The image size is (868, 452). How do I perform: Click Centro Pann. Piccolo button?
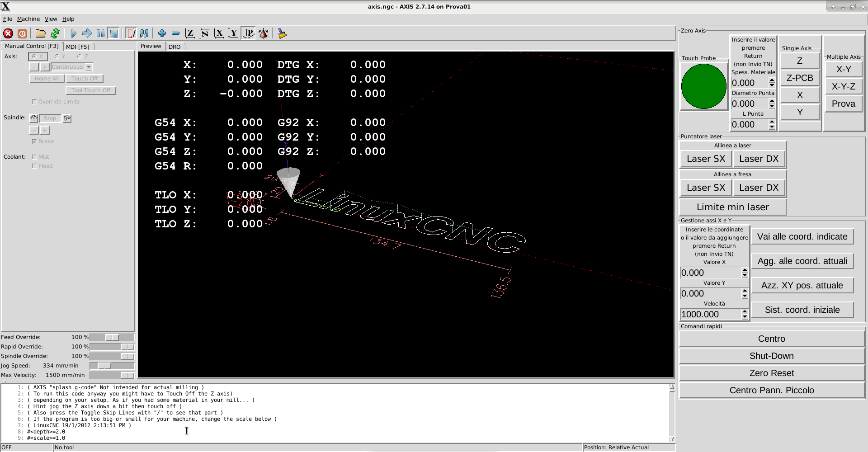(771, 390)
